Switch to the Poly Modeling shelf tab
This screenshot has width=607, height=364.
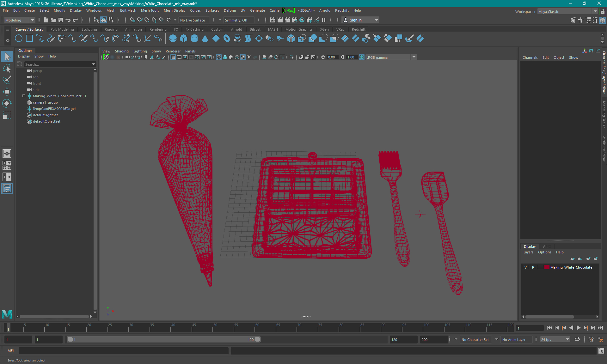pos(62,29)
